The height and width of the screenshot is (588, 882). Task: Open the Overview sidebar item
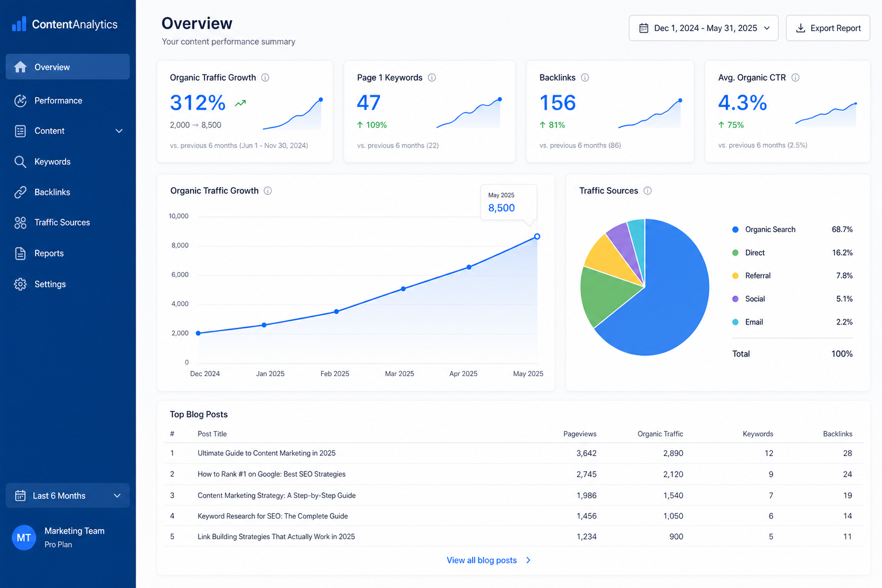click(x=68, y=67)
